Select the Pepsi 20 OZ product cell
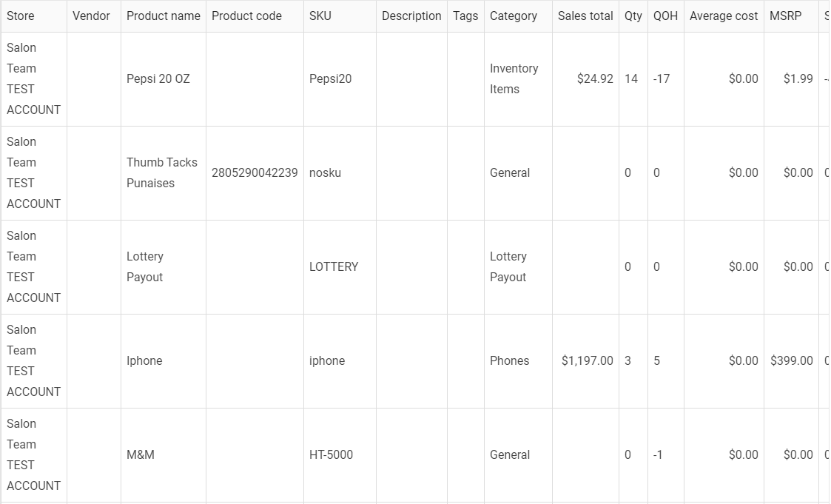Image resolution: width=831 pixels, height=504 pixels. pyautogui.click(x=158, y=78)
